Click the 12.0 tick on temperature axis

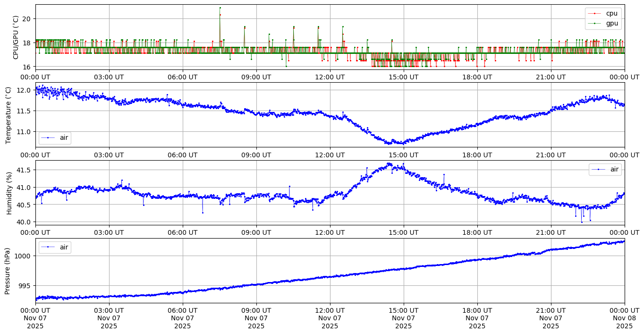(x=23, y=90)
